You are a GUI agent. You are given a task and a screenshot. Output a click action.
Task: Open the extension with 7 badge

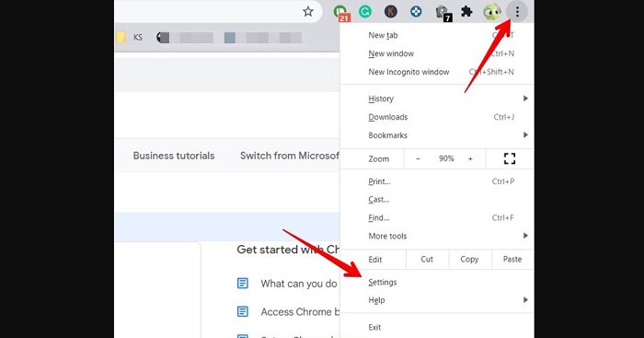[x=443, y=13]
